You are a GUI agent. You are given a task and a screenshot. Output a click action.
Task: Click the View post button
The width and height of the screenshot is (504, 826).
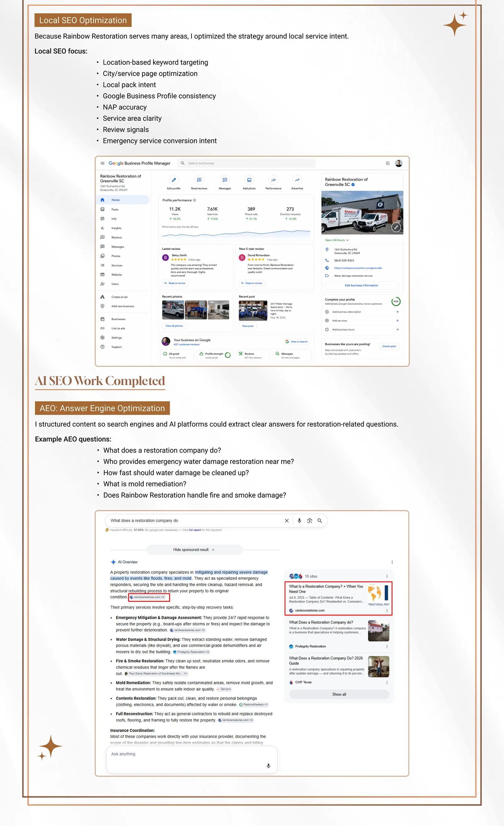click(248, 326)
